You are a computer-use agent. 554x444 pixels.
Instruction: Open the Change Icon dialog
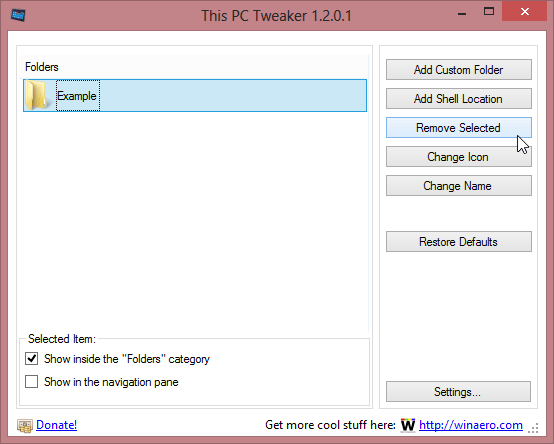click(459, 156)
